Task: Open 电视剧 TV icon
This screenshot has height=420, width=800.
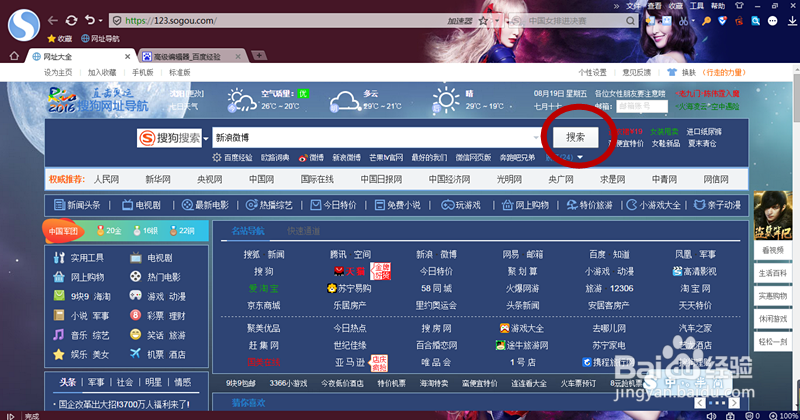Action: pyautogui.click(x=127, y=205)
